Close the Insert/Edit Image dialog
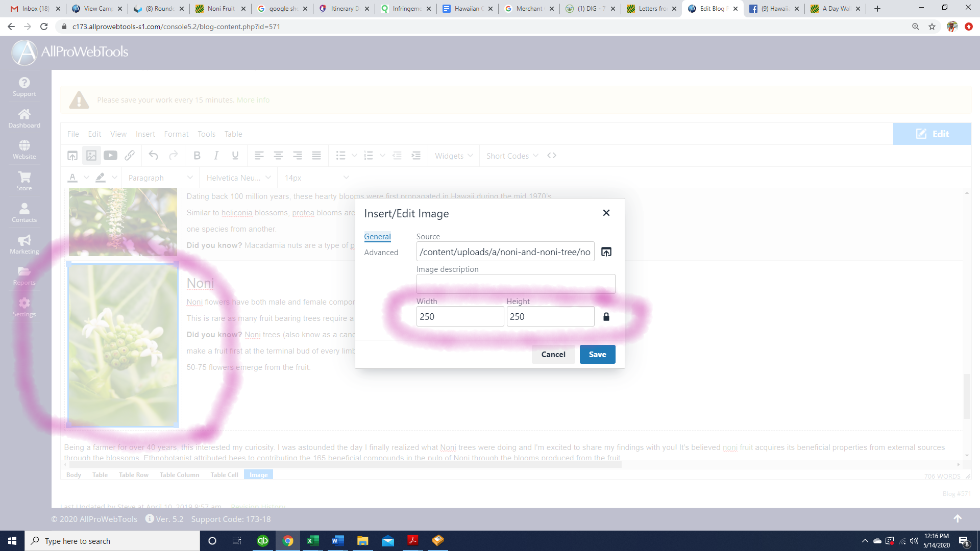The width and height of the screenshot is (980, 551). pos(606,213)
